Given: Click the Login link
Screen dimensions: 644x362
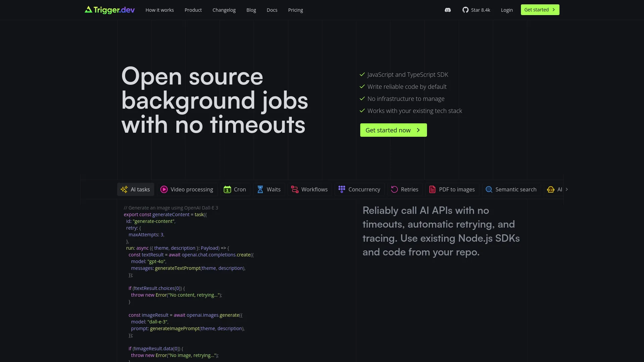Looking at the screenshot, I should [507, 10].
